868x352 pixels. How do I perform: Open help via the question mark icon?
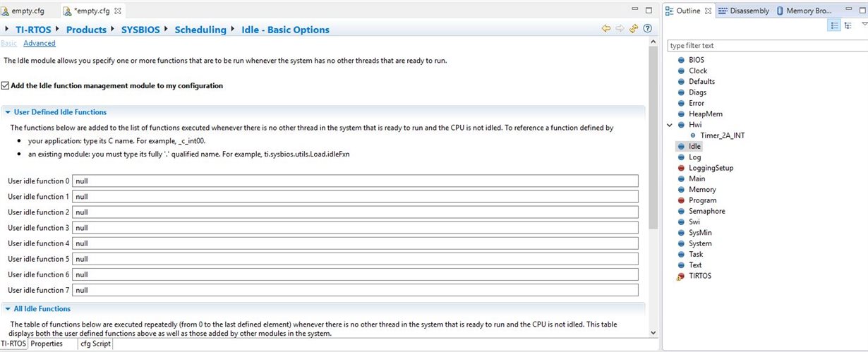click(646, 29)
